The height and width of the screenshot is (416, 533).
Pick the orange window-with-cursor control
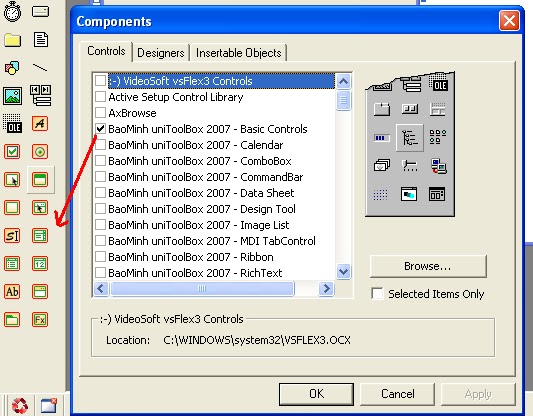tap(40, 207)
